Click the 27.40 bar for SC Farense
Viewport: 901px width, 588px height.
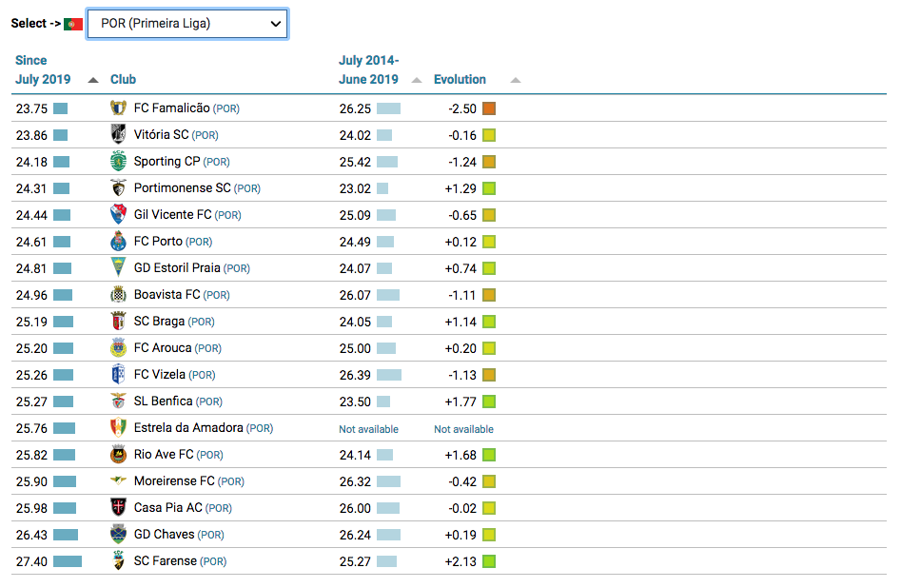(x=68, y=561)
